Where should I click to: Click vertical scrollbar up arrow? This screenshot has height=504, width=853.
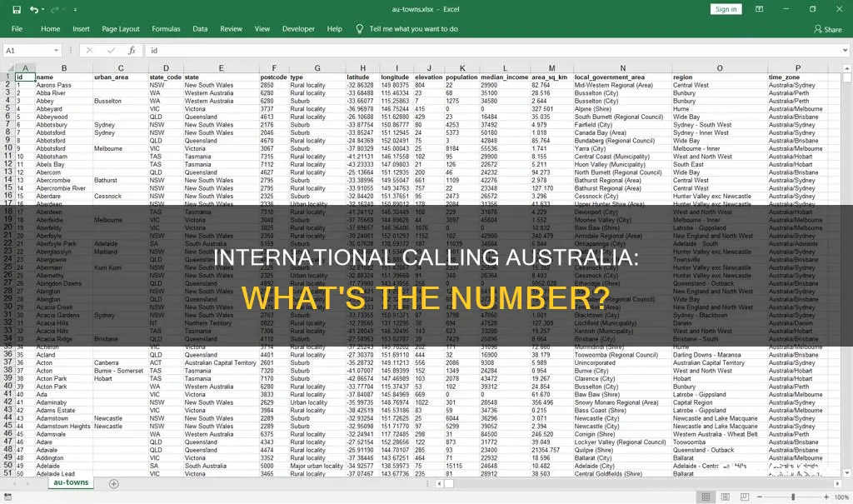coord(847,68)
